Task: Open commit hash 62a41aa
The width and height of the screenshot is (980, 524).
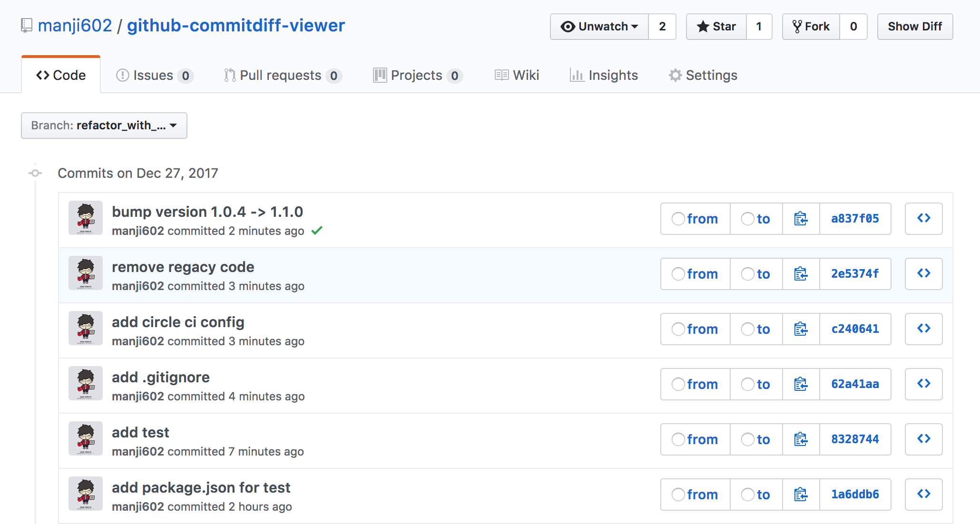Action: (x=855, y=384)
